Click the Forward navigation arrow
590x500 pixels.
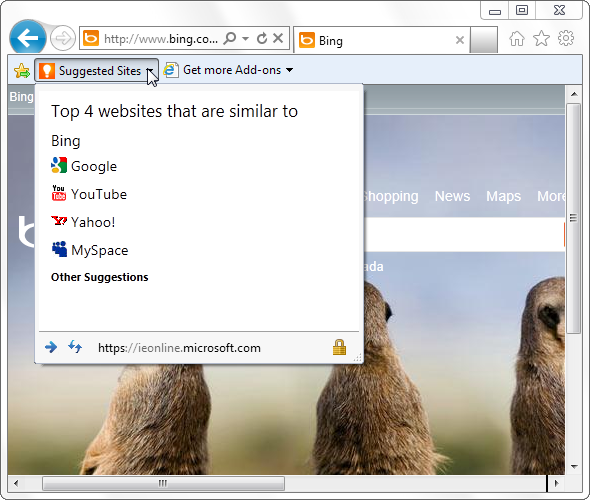62,38
